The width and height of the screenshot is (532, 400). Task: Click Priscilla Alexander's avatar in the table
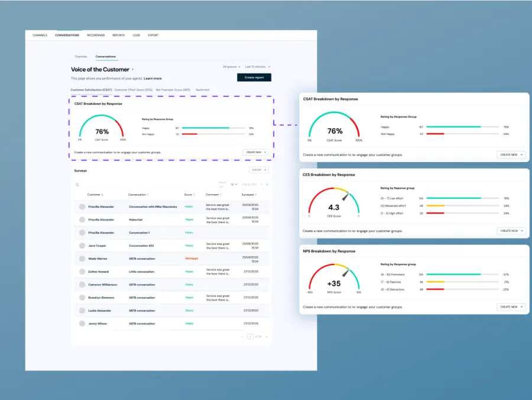pos(81,207)
